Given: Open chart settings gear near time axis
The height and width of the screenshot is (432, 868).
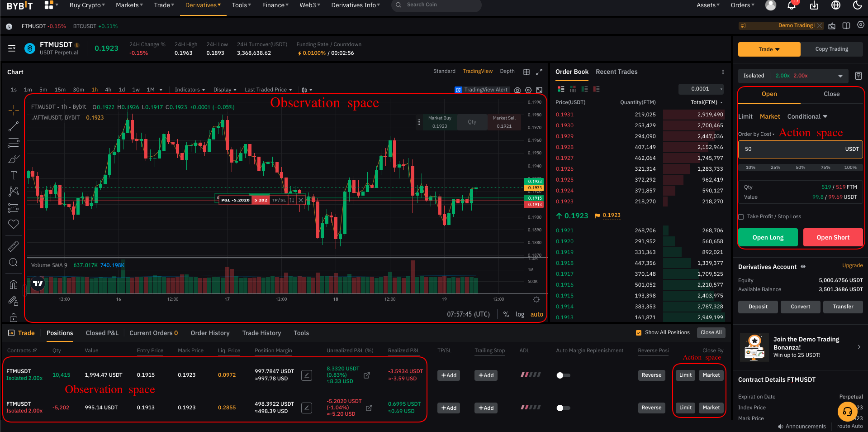Looking at the screenshot, I should click(x=536, y=299).
